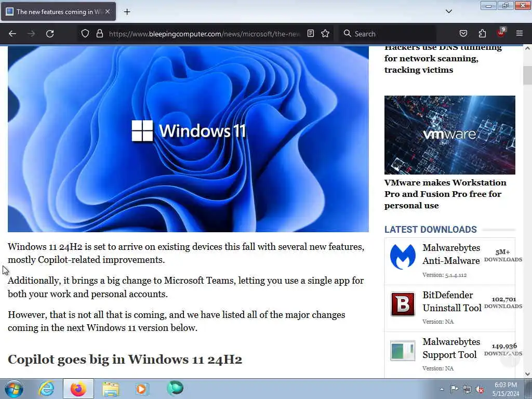Close the bleepingcomputer article tab
532x399 pixels.
pyautogui.click(x=107, y=11)
